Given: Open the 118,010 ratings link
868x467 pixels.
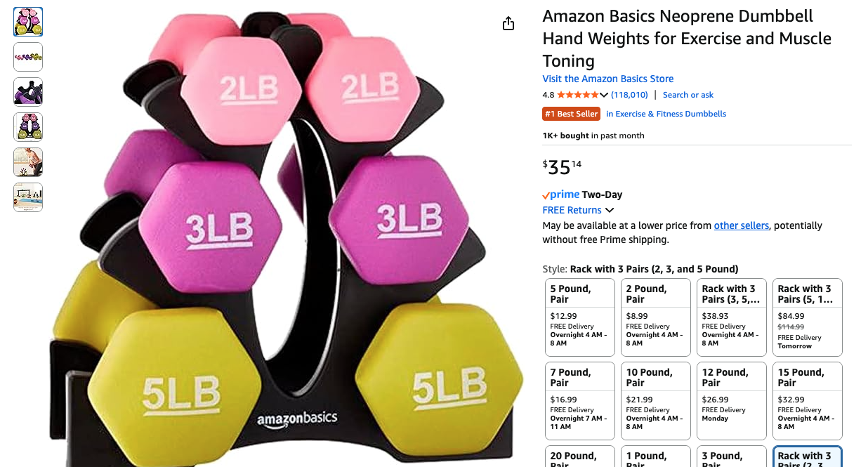Looking at the screenshot, I should click(629, 95).
